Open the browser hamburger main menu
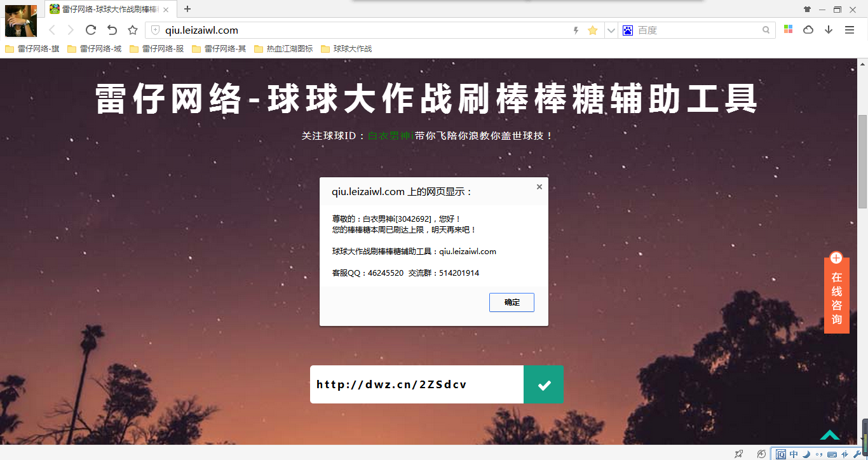 (850, 30)
